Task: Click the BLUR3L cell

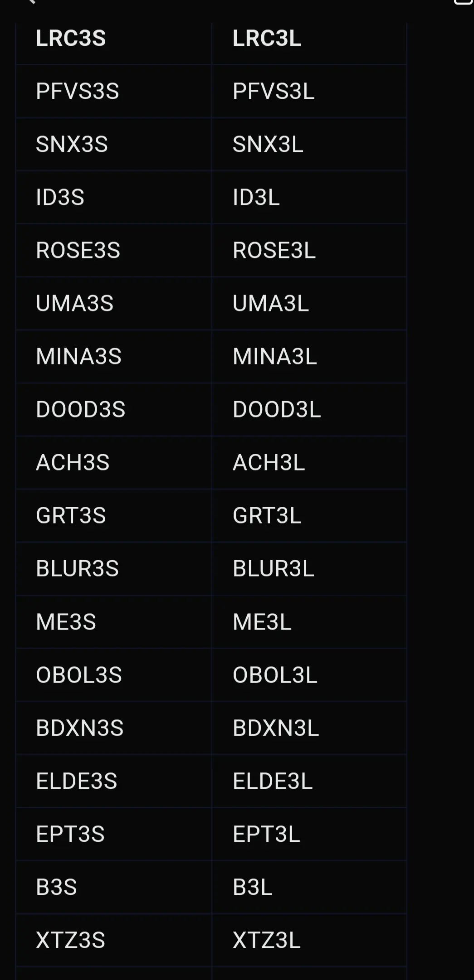Action: coord(309,568)
